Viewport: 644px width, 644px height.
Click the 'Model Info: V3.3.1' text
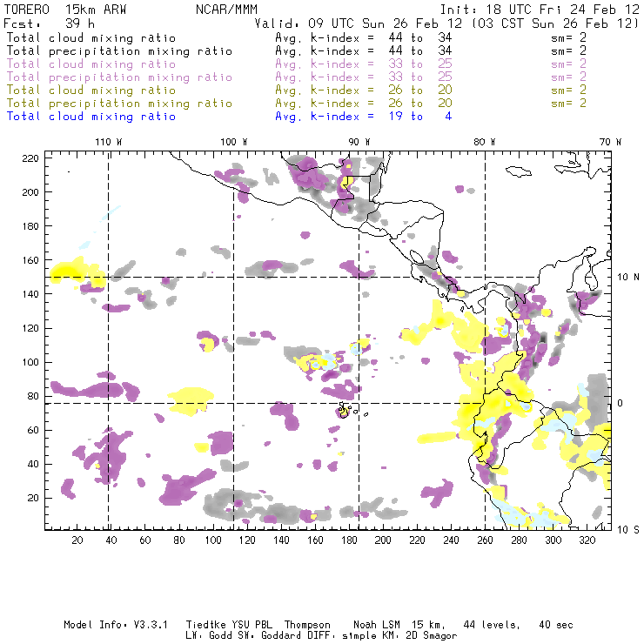(x=116, y=625)
